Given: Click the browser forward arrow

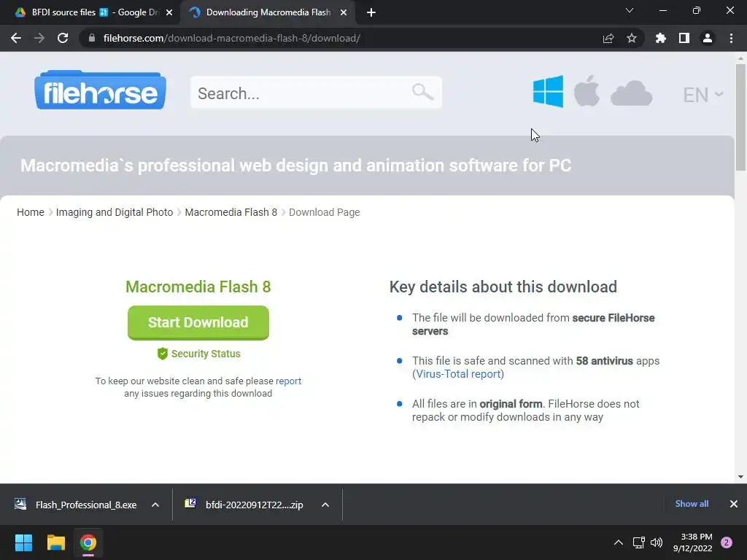Looking at the screenshot, I should click(39, 38).
